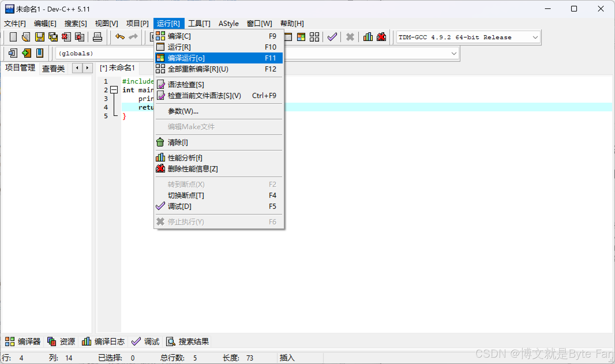Expand the (globals) scope combo box

tap(453, 53)
